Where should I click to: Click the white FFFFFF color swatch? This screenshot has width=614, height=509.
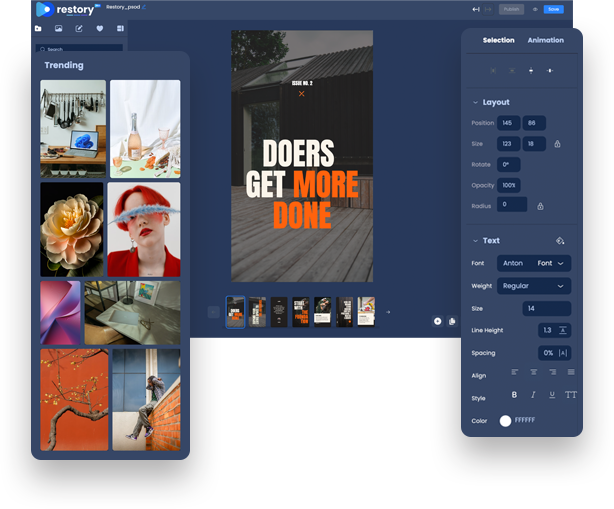tap(505, 421)
